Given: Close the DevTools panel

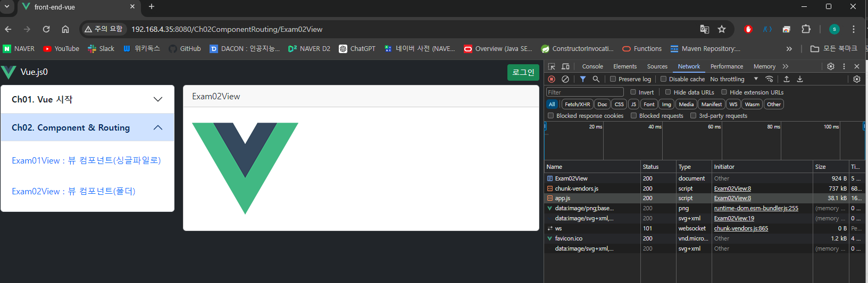Looking at the screenshot, I should tap(857, 66).
